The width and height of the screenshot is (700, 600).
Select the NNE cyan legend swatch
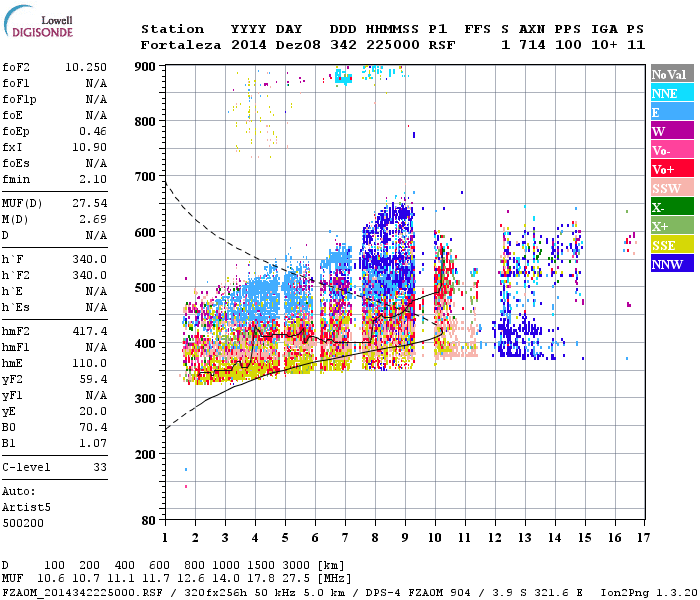(672, 93)
